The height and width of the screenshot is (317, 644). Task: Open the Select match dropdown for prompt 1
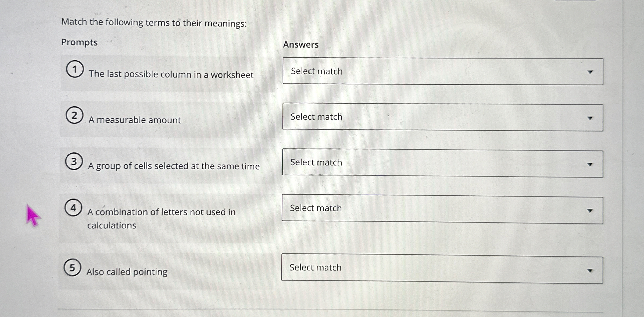click(x=441, y=71)
